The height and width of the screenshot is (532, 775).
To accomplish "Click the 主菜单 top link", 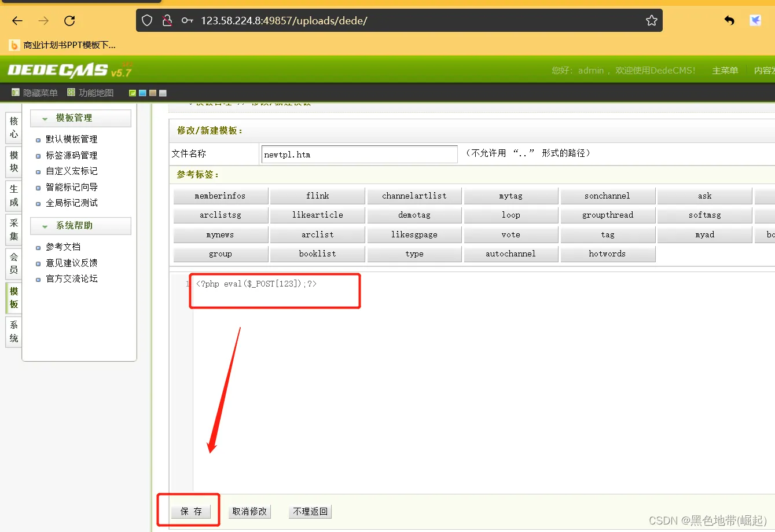I will [x=725, y=71].
